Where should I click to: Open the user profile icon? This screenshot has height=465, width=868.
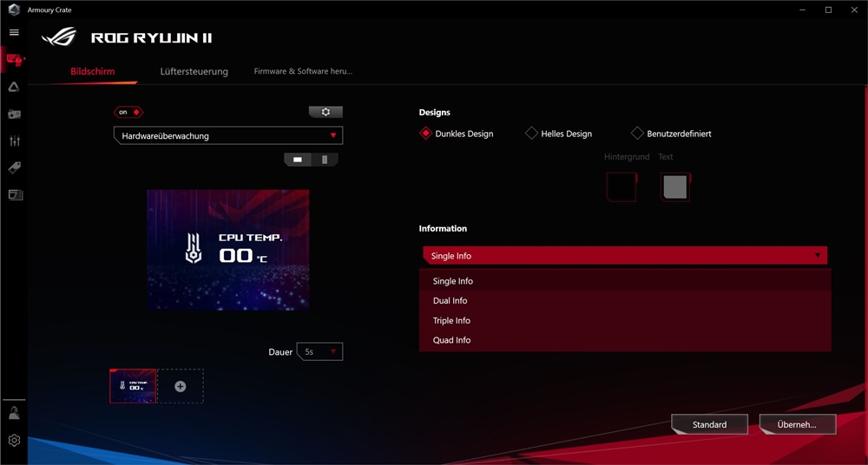coord(15,413)
